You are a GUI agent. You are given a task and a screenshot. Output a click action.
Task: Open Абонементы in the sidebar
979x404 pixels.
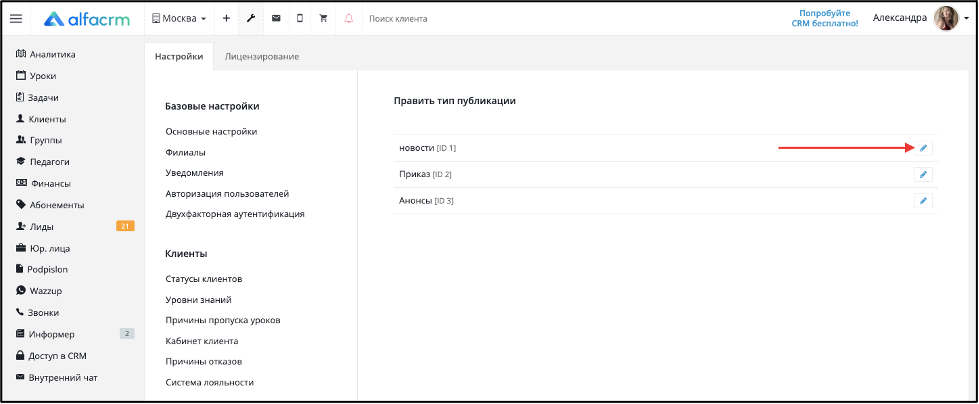coord(49,205)
